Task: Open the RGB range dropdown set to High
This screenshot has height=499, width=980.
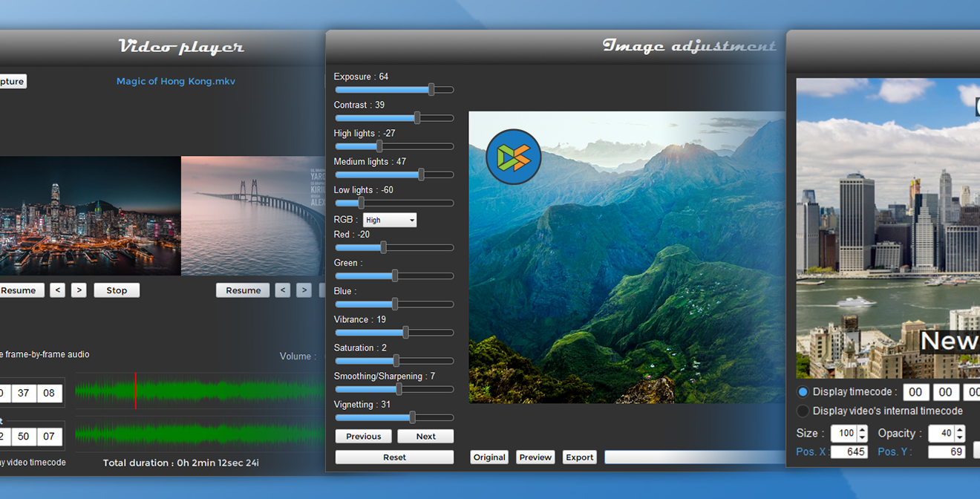Action: point(390,220)
